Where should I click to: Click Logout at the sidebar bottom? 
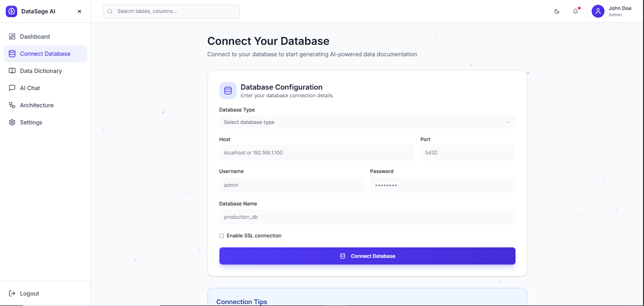coord(45,294)
